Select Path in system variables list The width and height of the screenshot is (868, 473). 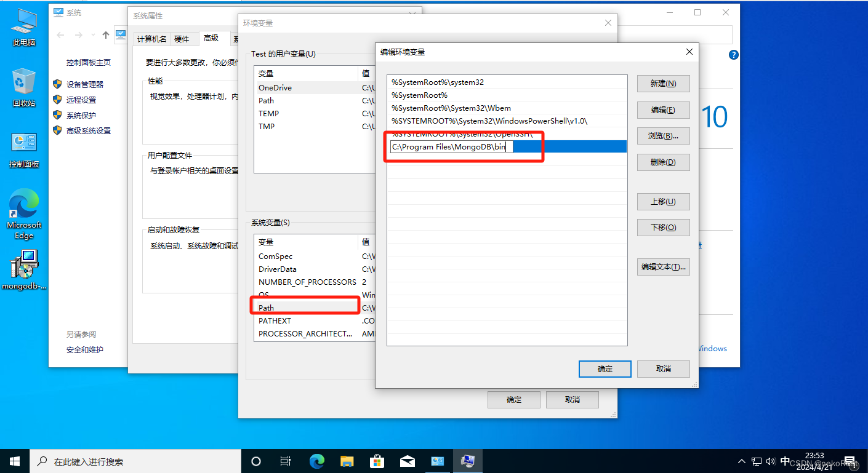click(x=315, y=308)
